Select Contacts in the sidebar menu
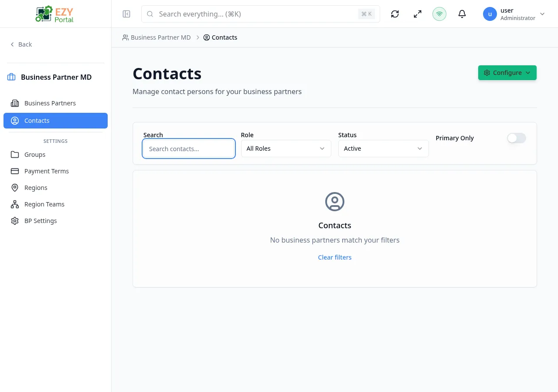This screenshot has height=392, width=558. coord(37,121)
